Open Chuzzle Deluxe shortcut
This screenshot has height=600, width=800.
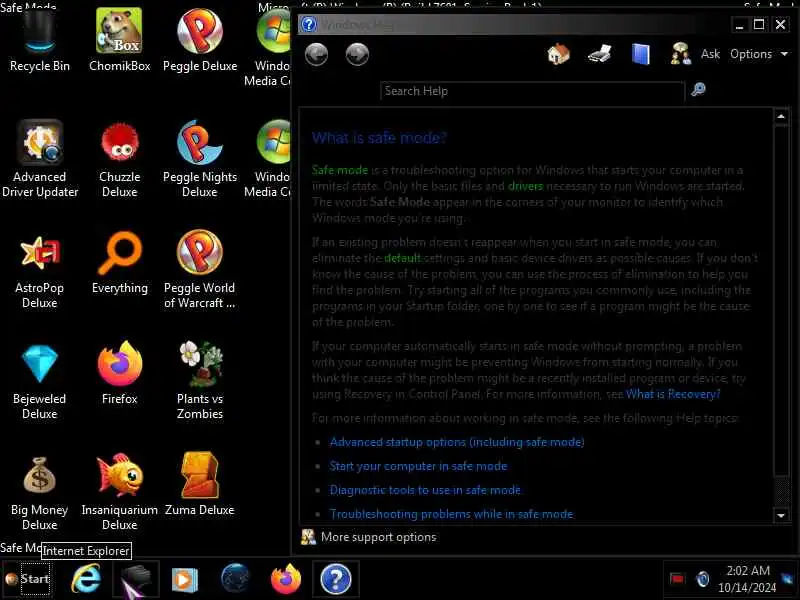119,159
